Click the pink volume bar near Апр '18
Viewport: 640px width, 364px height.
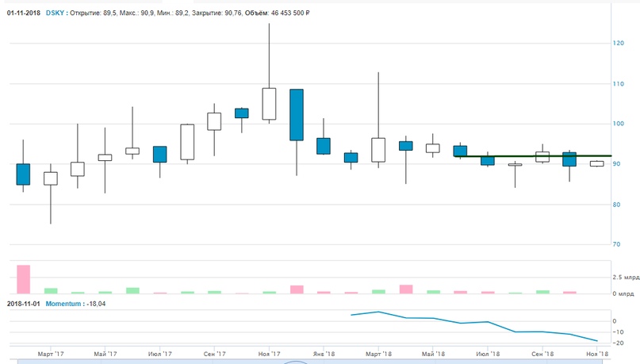(x=406, y=289)
